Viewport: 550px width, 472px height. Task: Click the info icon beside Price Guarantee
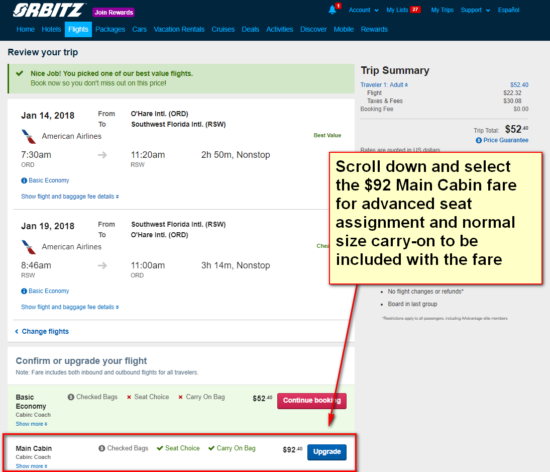point(478,140)
